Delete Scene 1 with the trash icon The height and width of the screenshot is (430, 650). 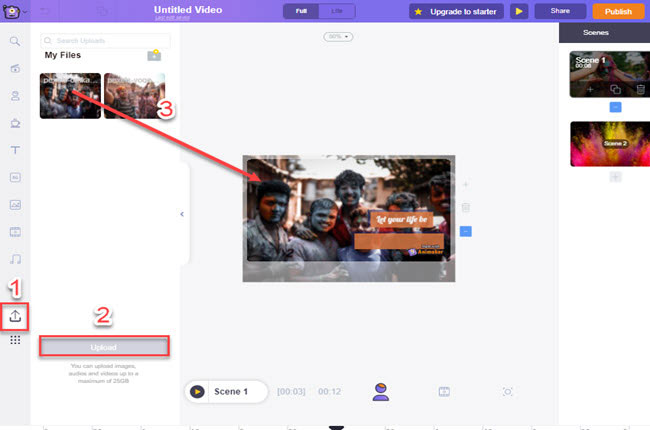[x=640, y=89]
